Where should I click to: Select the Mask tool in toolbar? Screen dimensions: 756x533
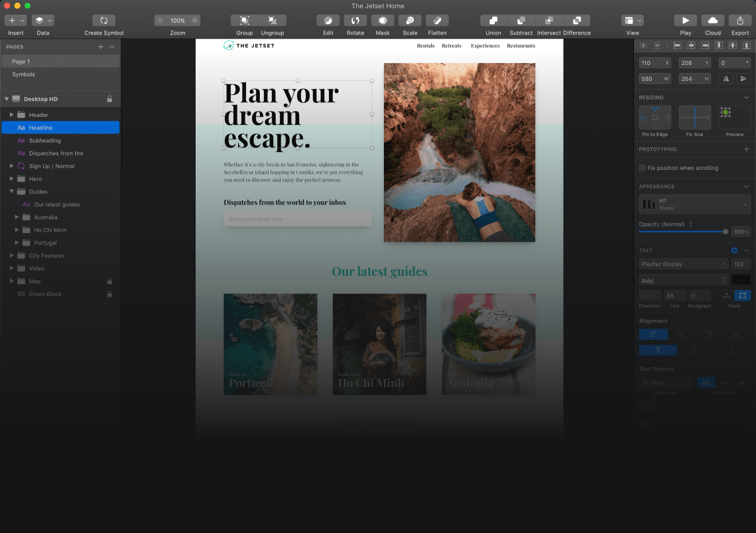(382, 21)
